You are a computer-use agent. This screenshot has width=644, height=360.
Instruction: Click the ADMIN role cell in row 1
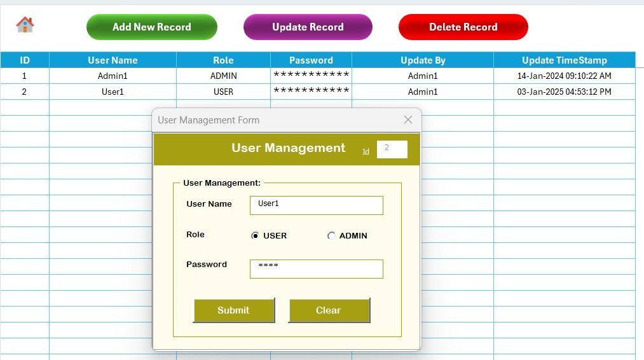point(223,76)
